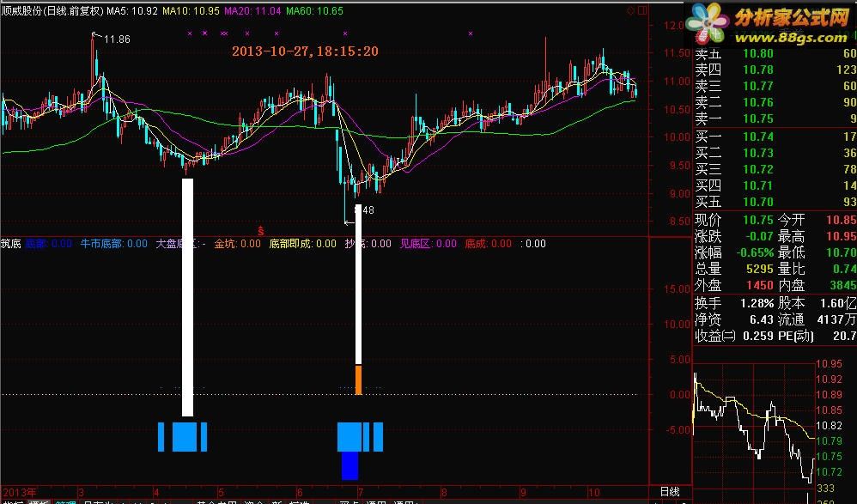Image resolution: width=857 pixels, height=504 pixels.
Task: Select the MA5: 10.92 indicator label
Action: coord(132,11)
